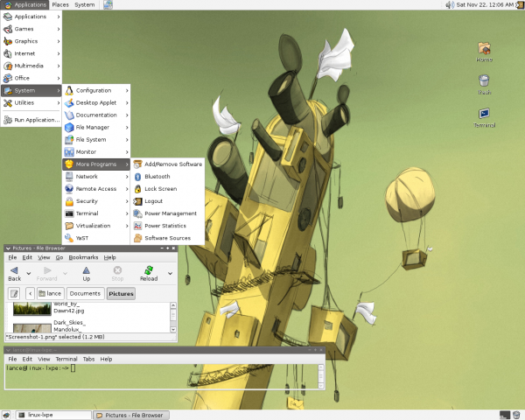
Task: Open the YaST wrench icon entry
Action: [x=69, y=238]
